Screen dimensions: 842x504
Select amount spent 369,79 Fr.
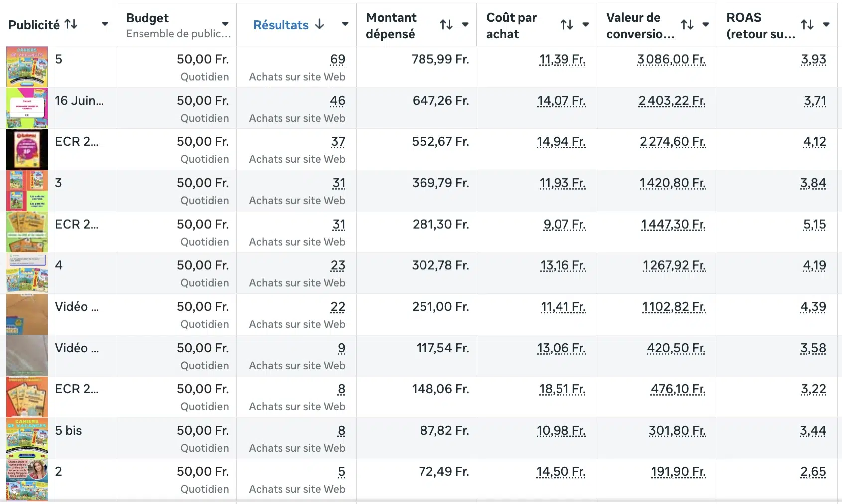(440, 183)
